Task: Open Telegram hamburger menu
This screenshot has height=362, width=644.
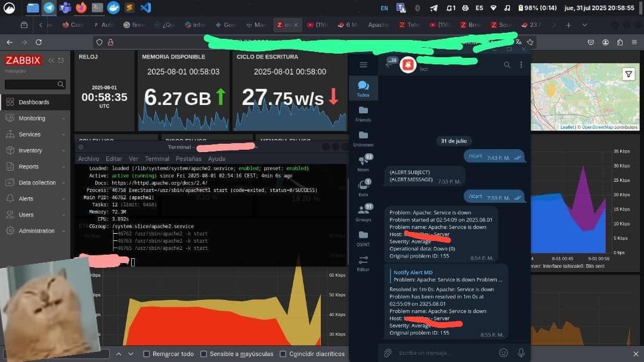Action: 363,65
